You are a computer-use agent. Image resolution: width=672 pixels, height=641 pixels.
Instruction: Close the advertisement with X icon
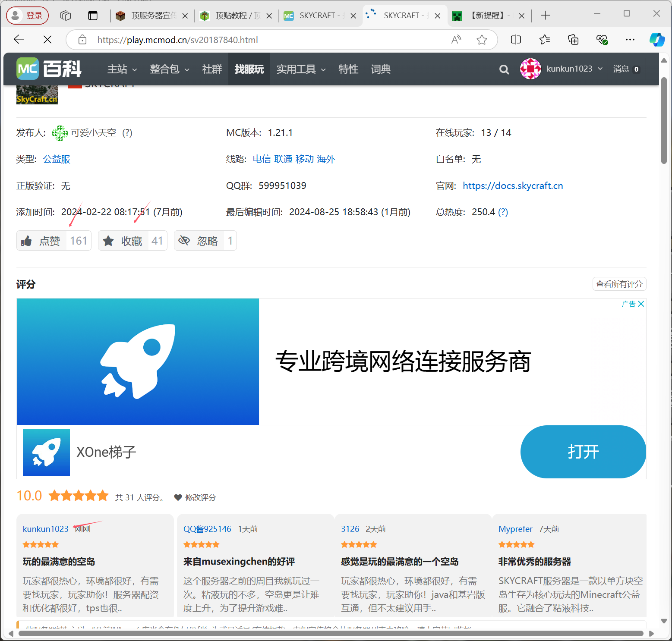click(x=641, y=304)
